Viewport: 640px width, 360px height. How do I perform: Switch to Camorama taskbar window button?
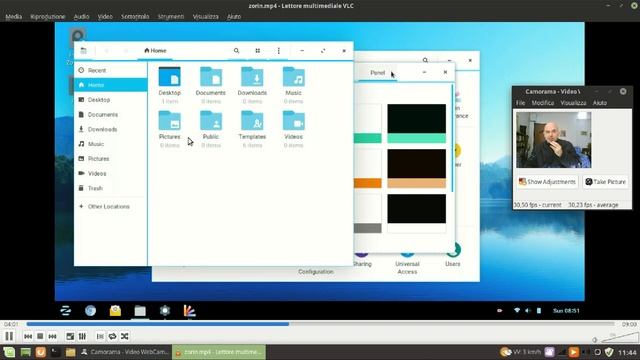pyautogui.click(x=125, y=352)
